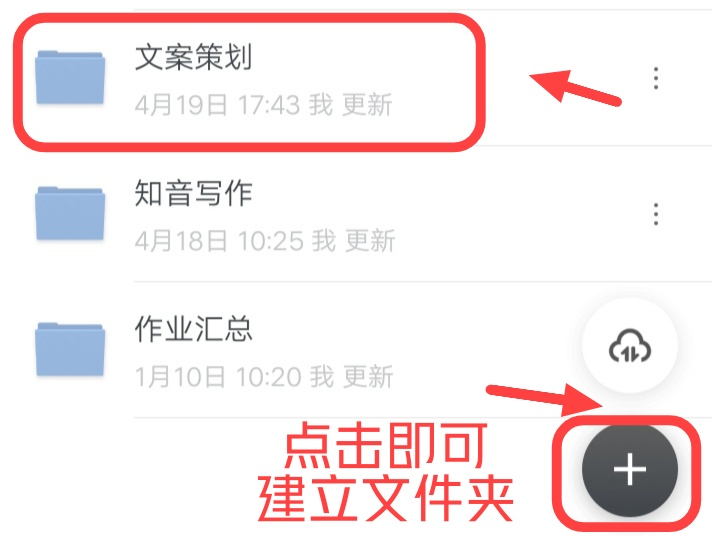Click the 作业汇总 folder icon
The width and height of the screenshot is (712, 536).
pos(70,349)
